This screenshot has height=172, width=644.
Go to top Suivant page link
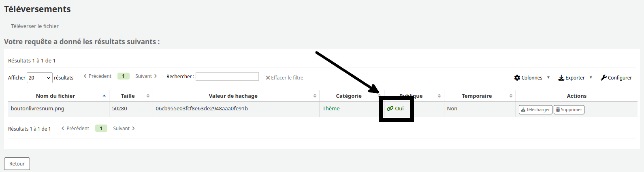[146, 76]
